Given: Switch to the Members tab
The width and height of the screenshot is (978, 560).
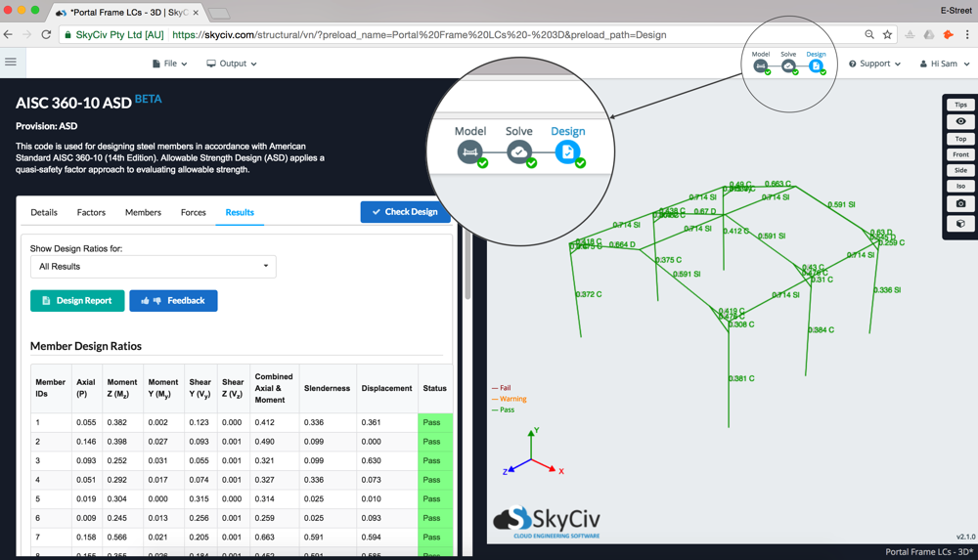Looking at the screenshot, I should pos(143,213).
